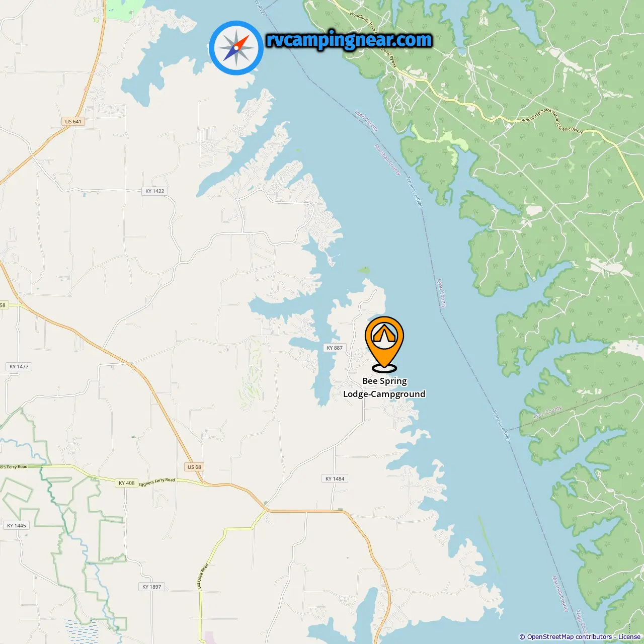
Task: Click the KY 408 road shield
Action: [126, 483]
